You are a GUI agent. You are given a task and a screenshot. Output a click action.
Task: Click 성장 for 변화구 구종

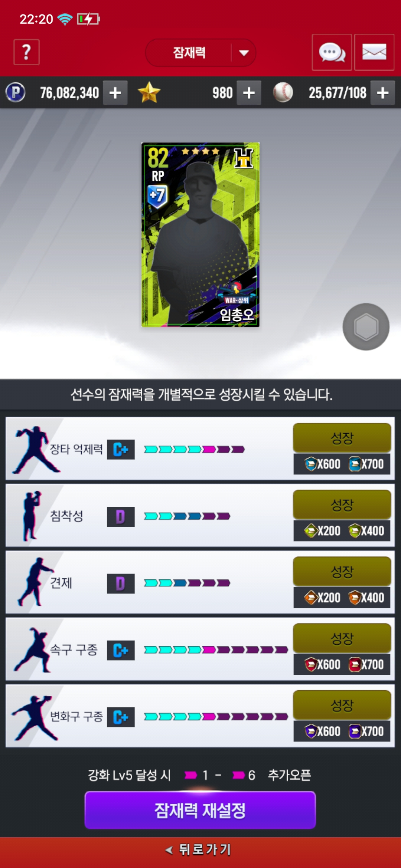point(342,705)
